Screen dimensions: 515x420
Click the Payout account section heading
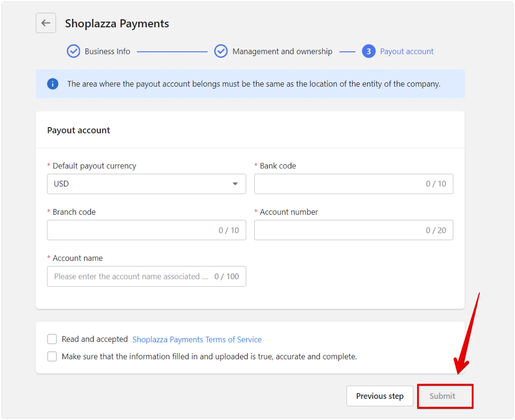pos(79,130)
